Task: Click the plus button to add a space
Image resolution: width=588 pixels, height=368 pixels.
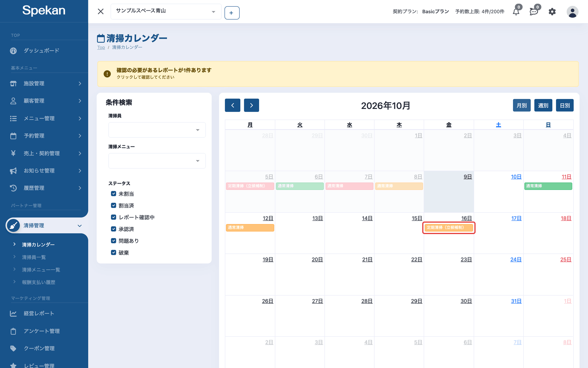Action: tap(232, 13)
